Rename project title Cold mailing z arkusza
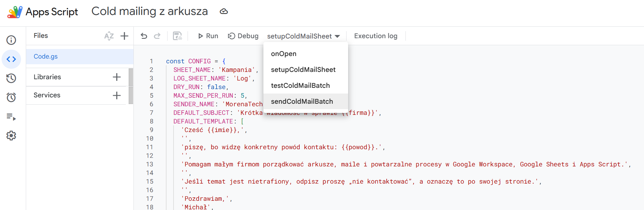The image size is (644, 210). pos(149,11)
